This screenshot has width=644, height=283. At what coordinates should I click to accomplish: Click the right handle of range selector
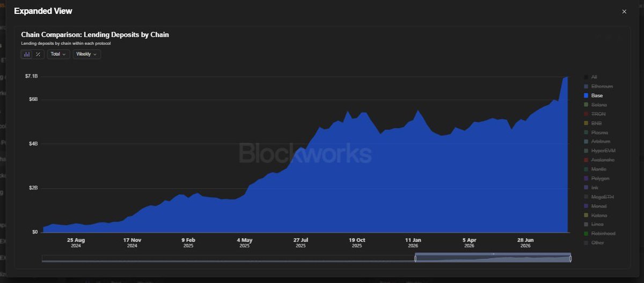(570, 258)
